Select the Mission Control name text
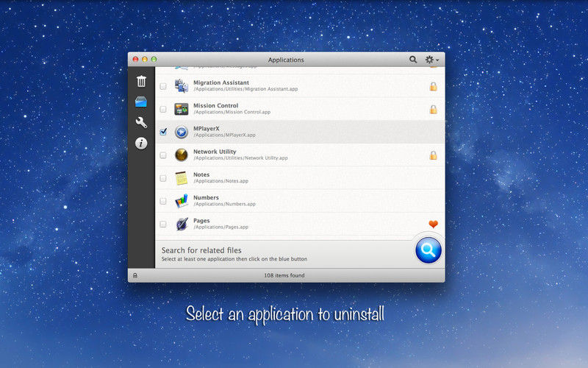Image resolution: width=588 pixels, height=368 pixels. pyautogui.click(x=215, y=105)
